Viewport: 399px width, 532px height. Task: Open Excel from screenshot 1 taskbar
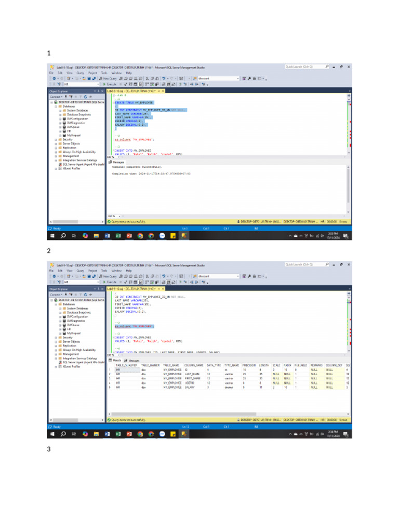(118, 236)
